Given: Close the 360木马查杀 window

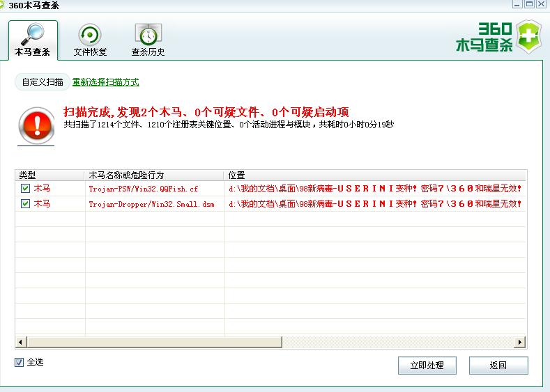Looking at the screenshot, I should [x=542, y=4].
